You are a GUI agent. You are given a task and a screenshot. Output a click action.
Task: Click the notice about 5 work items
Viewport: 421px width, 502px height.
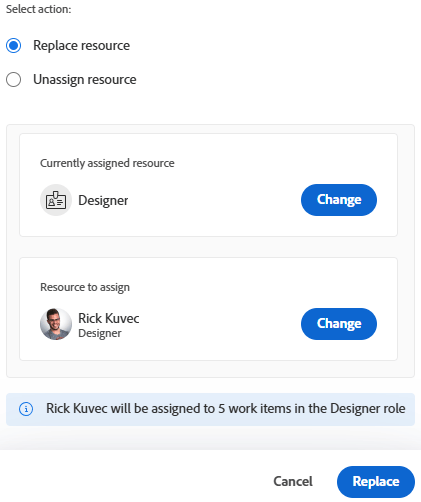point(210,409)
